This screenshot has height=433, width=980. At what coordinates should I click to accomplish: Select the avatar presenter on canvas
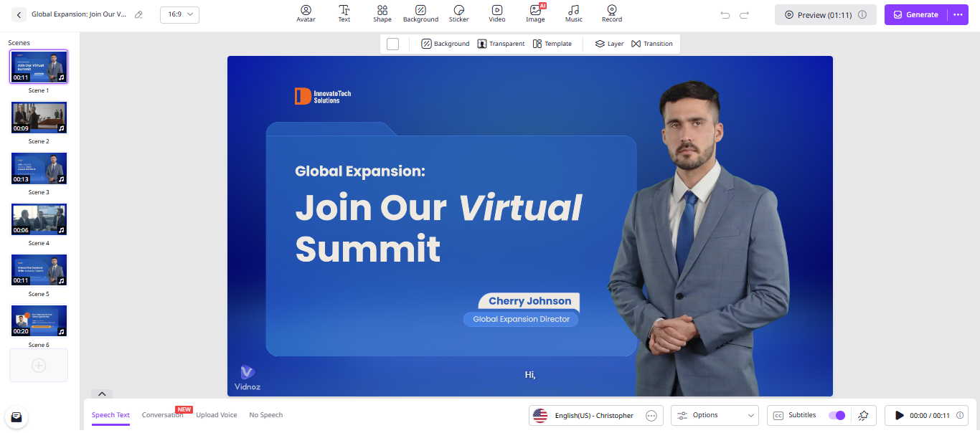tap(698, 238)
